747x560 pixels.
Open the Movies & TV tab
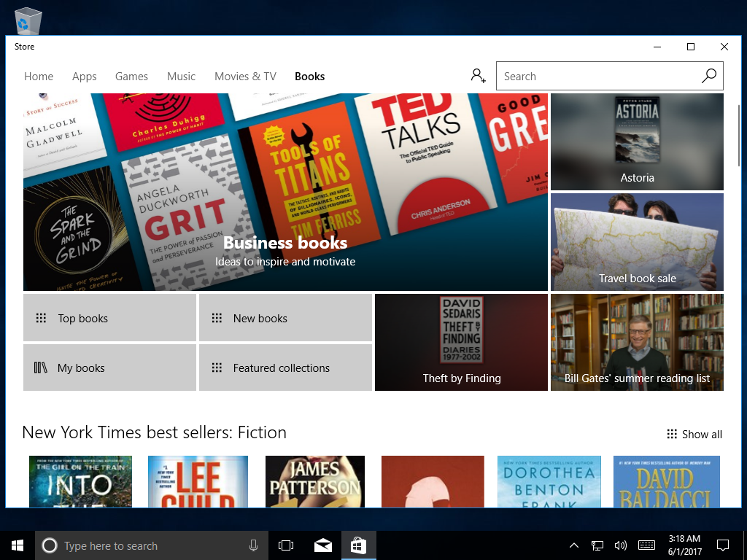pos(245,76)
